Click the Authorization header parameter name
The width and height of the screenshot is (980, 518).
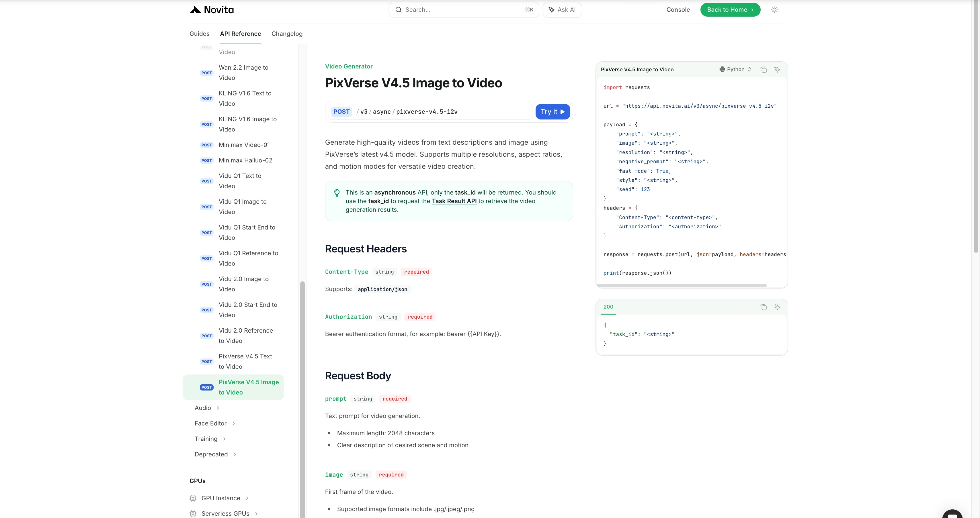tap(348, 317)
